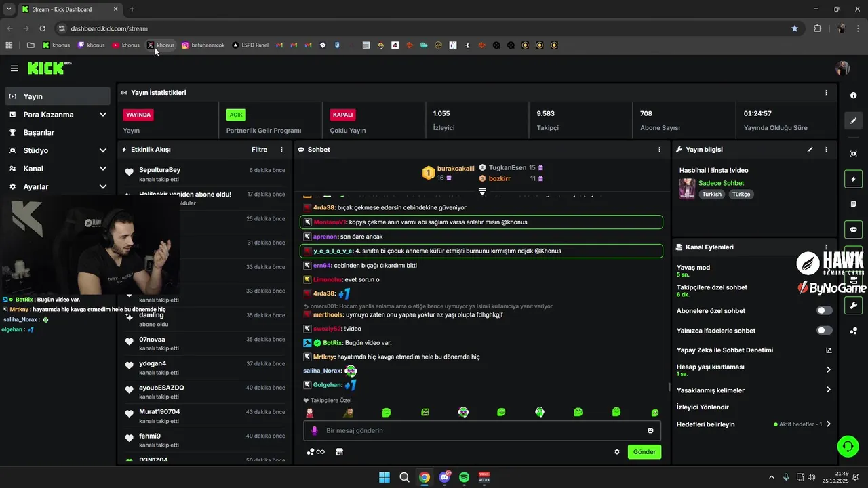Click the lightning bolt icon in the right sidebar
The width and height of the screenshot is (868, 488).
[853, 180]
